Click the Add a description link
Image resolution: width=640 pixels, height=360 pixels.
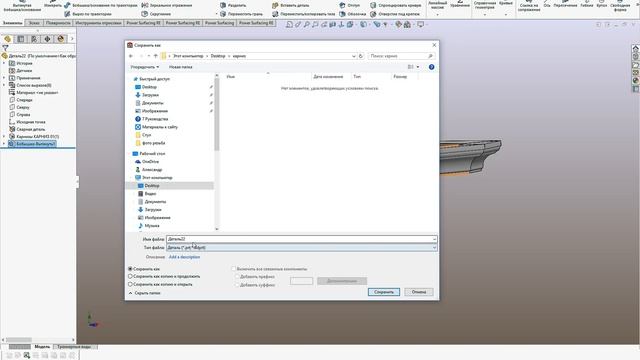click(x=184, y=257)
